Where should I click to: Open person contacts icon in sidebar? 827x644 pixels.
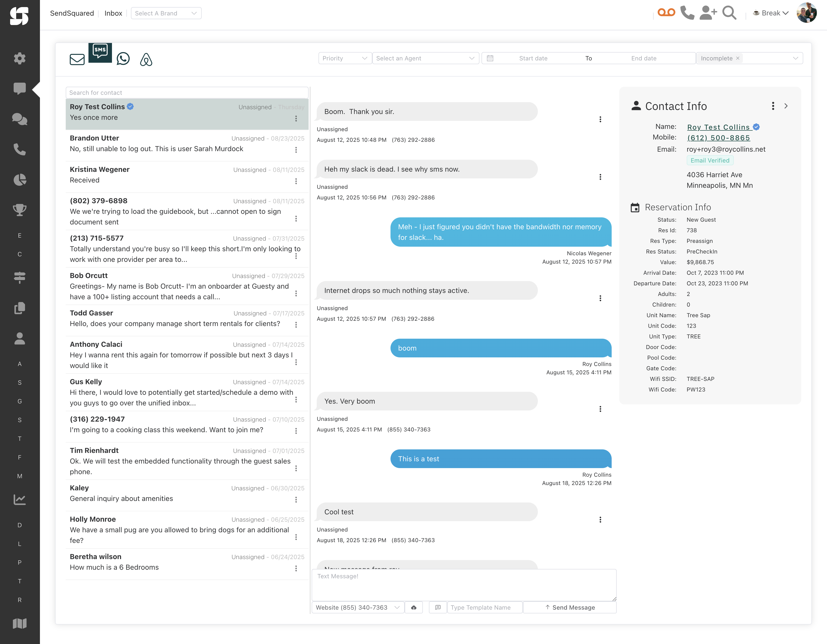(20, 338)
